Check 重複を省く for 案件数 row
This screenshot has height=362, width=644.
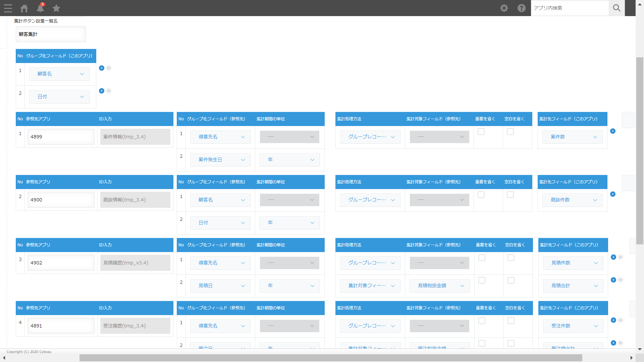pos(481,132)
